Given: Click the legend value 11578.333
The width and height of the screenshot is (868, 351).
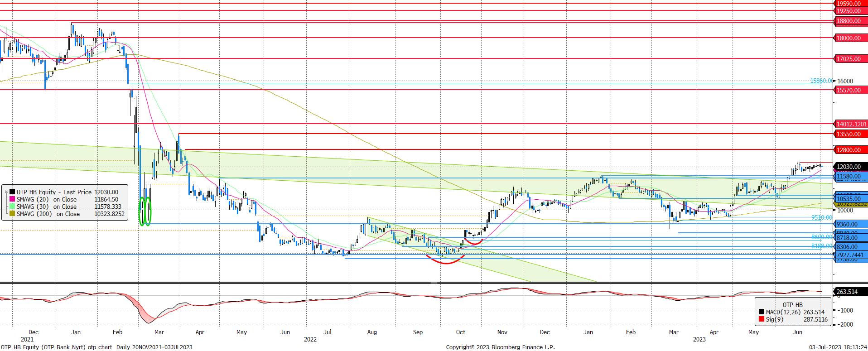Looking at the screenshot, I should tap(108, 207).
